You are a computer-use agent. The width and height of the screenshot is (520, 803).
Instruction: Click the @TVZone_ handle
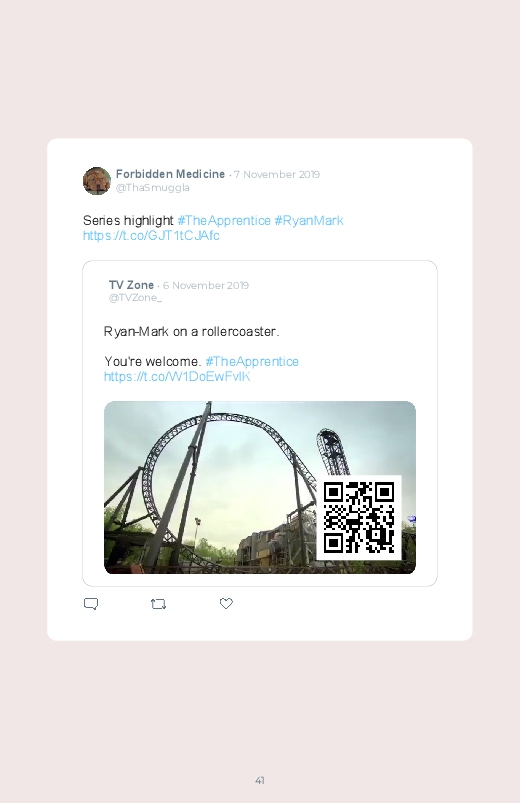click(135, 298)
